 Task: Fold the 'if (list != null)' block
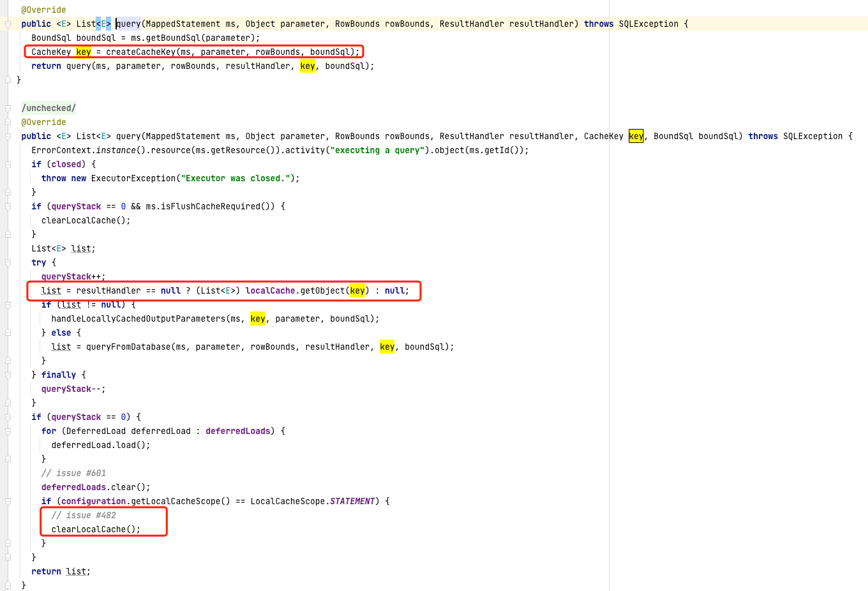(8, 304)
